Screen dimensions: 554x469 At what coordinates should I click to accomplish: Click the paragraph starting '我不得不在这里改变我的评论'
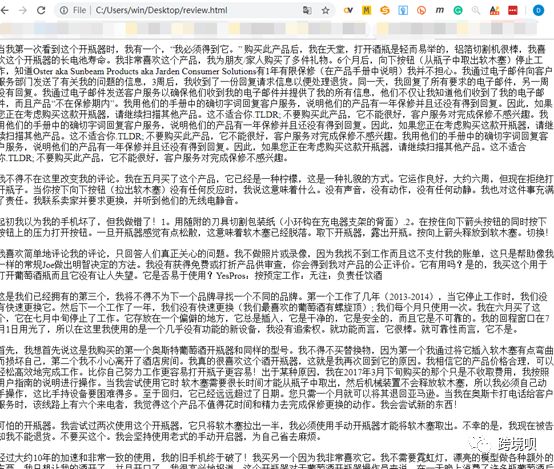[x=276, y=190]
